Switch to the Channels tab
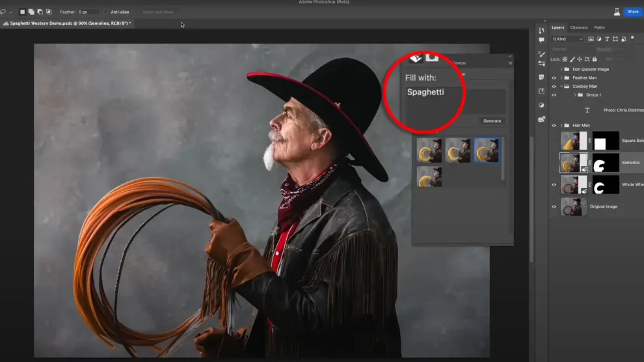Image resolution: width=644 pixels, height=362 pixels. tap(578, 27)
